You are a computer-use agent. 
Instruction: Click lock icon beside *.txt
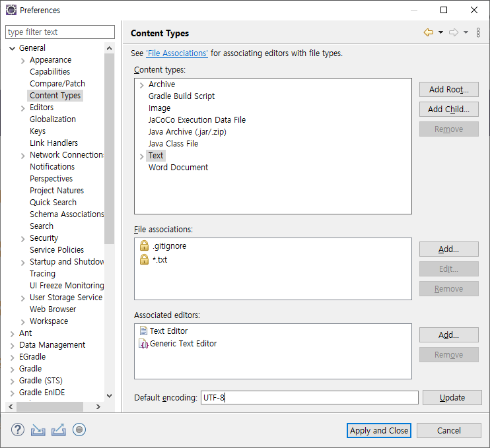point(144,259)
